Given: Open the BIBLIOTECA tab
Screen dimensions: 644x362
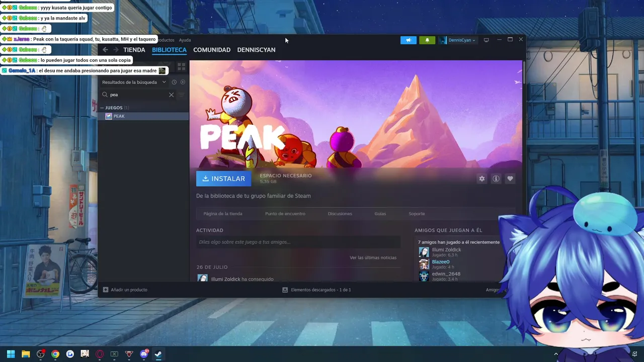Looking at the screenshot, I should coord(169,50).
